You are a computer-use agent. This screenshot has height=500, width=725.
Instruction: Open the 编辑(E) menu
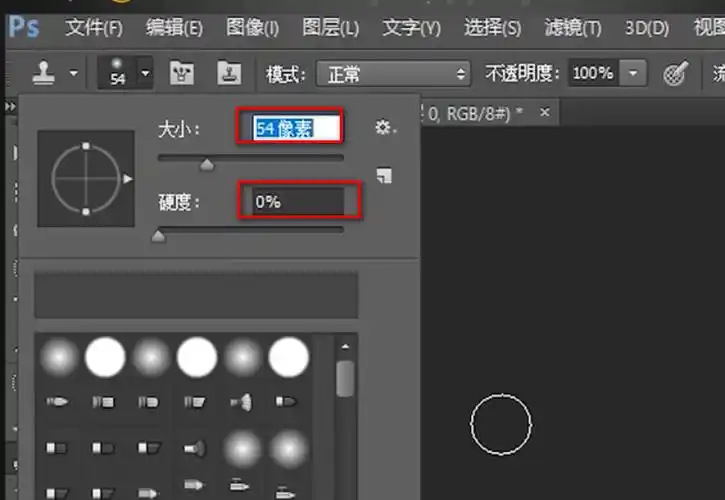pos(174,28)
